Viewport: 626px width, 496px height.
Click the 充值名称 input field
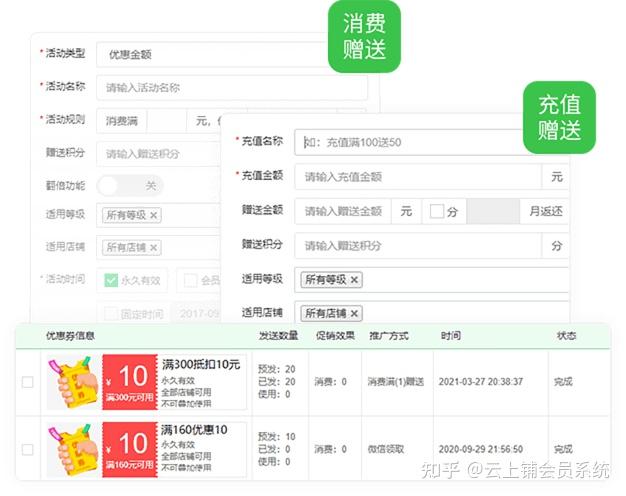click(409, 142)
